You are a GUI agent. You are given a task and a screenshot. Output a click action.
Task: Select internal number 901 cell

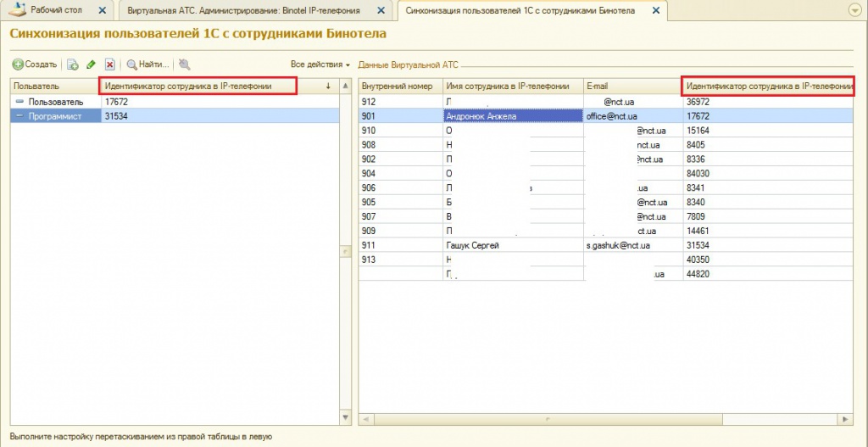pos(401,116)
